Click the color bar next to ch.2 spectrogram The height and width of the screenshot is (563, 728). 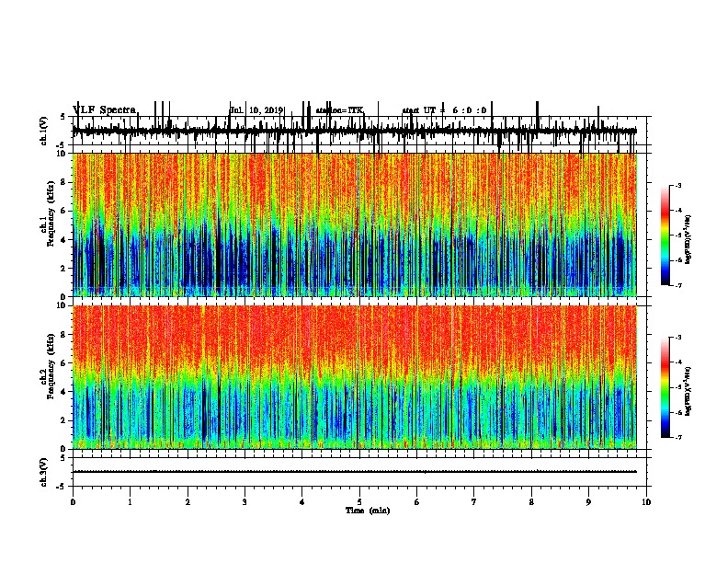point(665,387)
